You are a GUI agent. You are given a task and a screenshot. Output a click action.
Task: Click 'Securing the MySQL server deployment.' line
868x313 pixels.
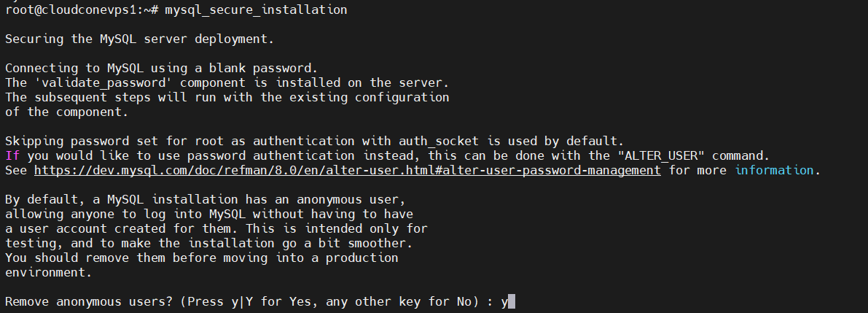[139, 39]
